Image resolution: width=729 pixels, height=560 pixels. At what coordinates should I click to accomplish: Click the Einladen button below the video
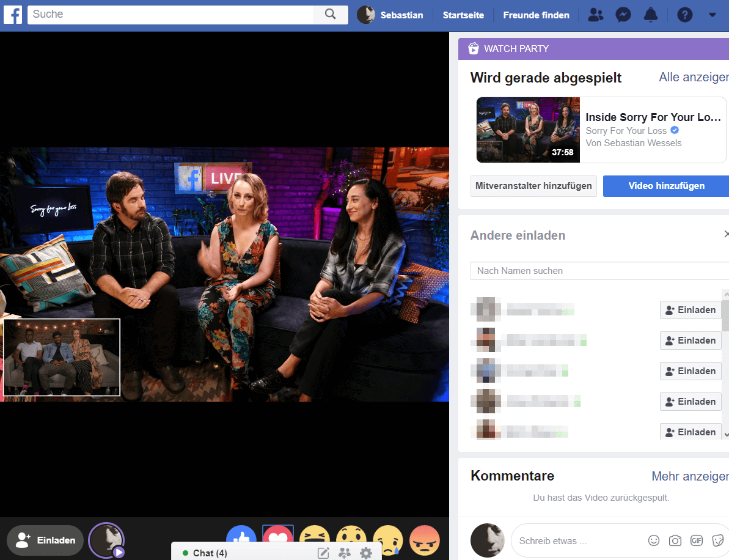click(45, 540)
